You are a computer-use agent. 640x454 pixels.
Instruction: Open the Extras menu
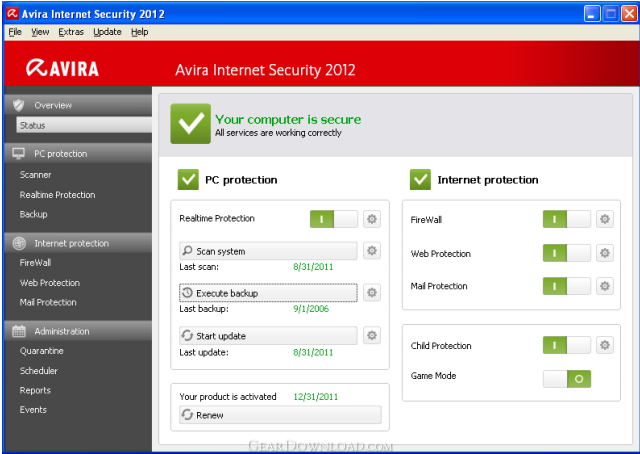click(x=71, y=32)
